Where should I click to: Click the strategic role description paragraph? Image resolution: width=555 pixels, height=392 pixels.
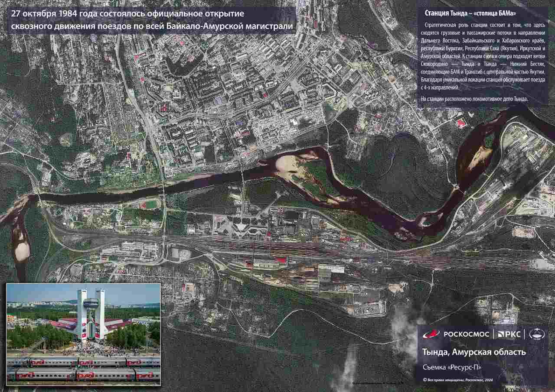coord(483,56)
